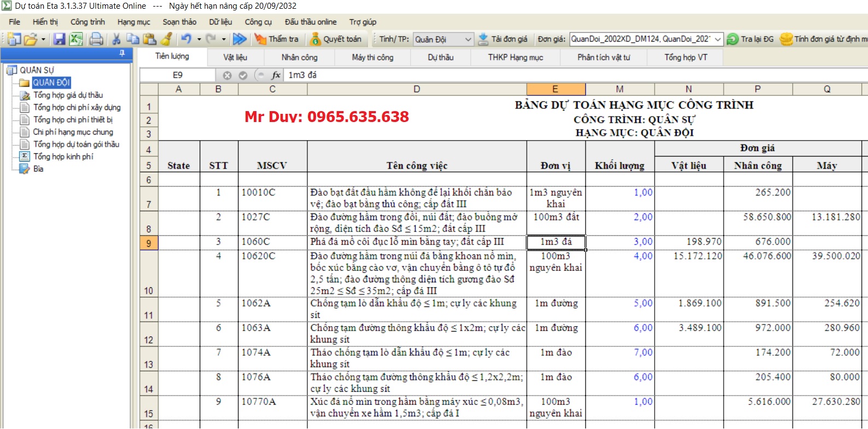Click the Export to Excel icon
Screen dimensions: 868x429
click(x=75, y=39)
